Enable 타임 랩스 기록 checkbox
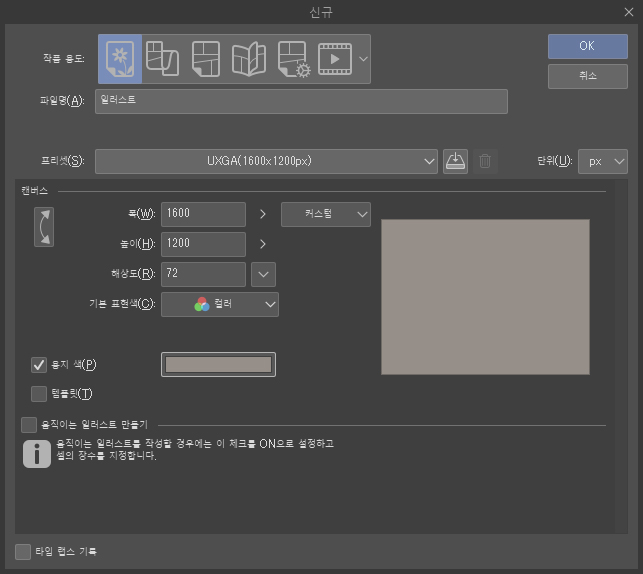Image resolution: width=643 pixels, height=574 pixels. pos(23,551)
